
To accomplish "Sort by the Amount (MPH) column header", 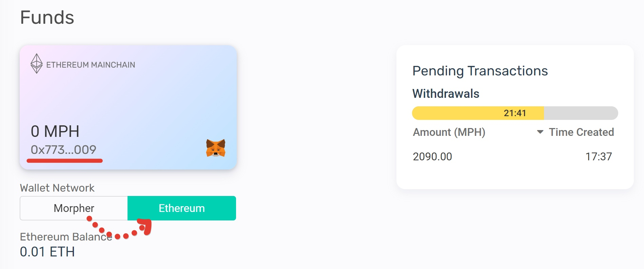I will click(449, 132).
